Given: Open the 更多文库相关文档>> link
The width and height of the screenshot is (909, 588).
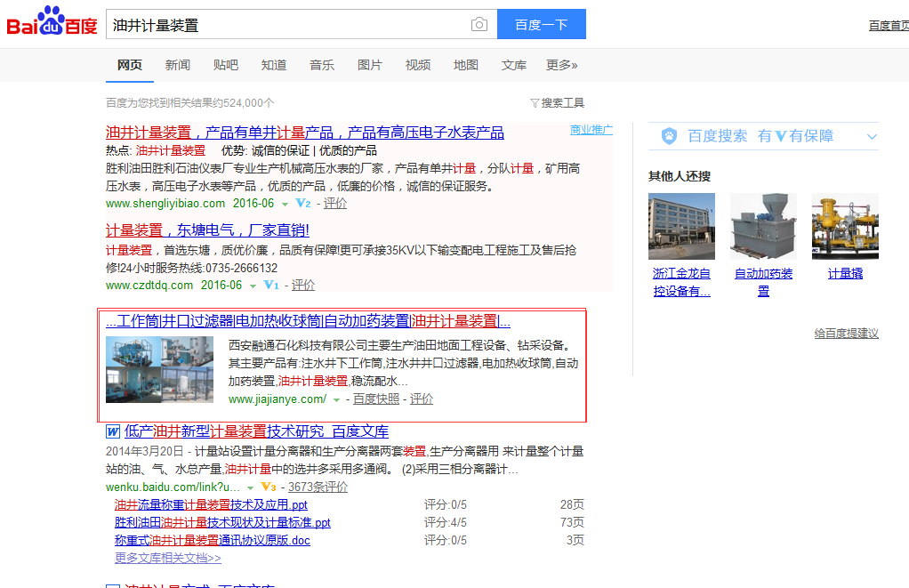Looking at the screenshot, I should coord(167,558).
